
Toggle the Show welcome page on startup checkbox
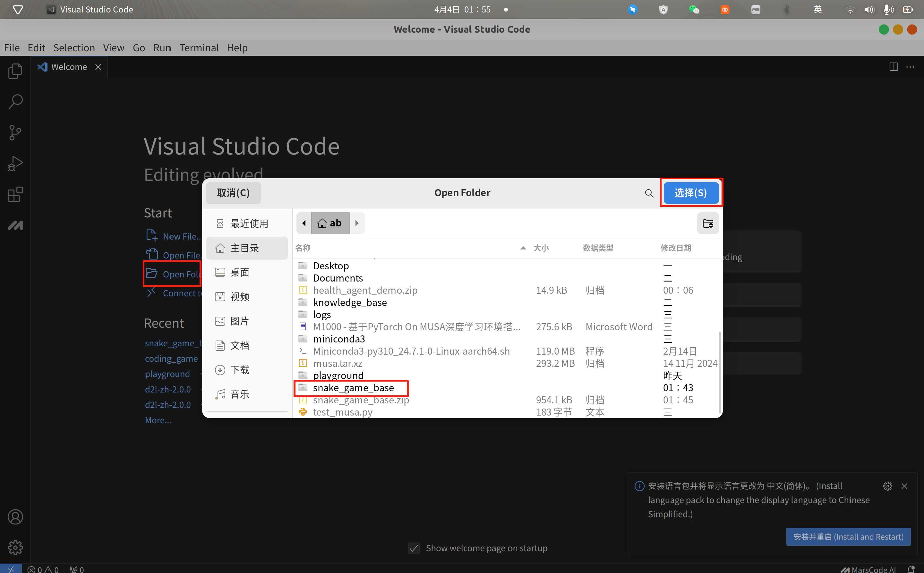414,548
